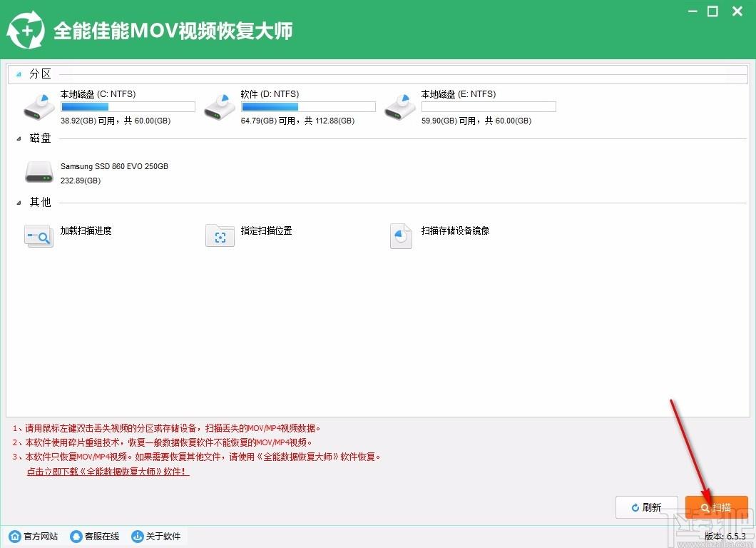
Task: Select the local disk E: drive icon
Action: (399, 107)
